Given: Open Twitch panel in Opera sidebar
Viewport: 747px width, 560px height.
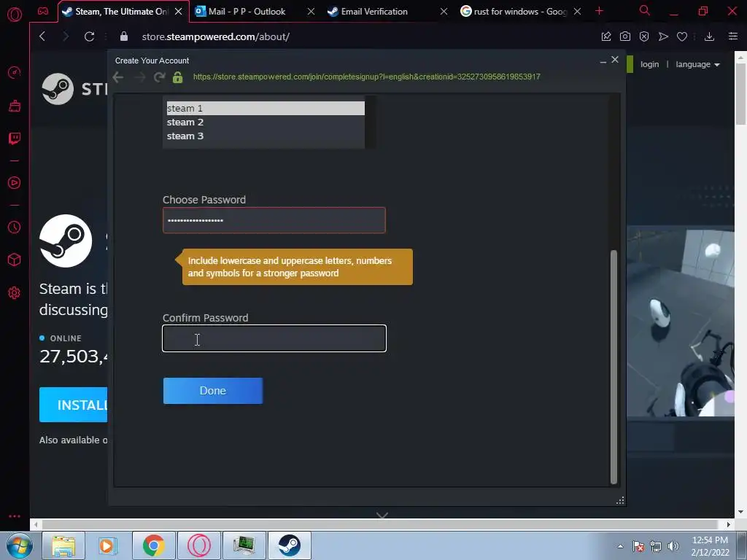Looking at the screenshot, I should pyautogui.click(x=15, y=138).
